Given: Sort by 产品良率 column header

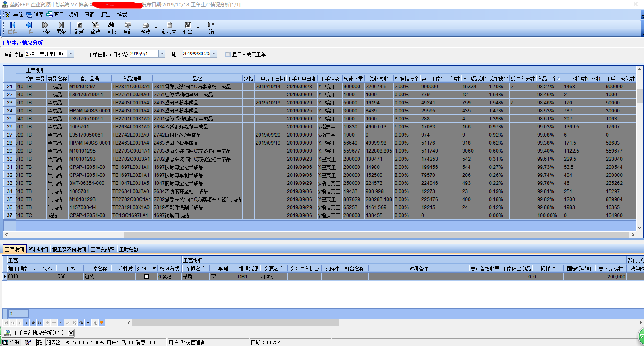Looking at the screenshot, I should (549, 79).
